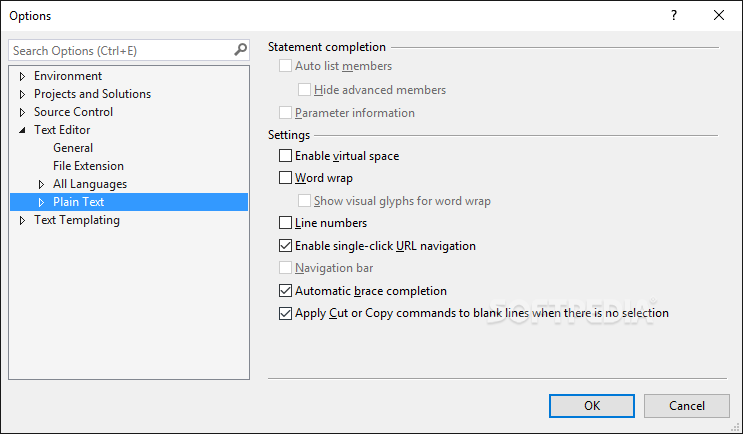Screen dimensions: 743x434
Task: Disable single-click URL navigation
Action: (x=285, y=245)
